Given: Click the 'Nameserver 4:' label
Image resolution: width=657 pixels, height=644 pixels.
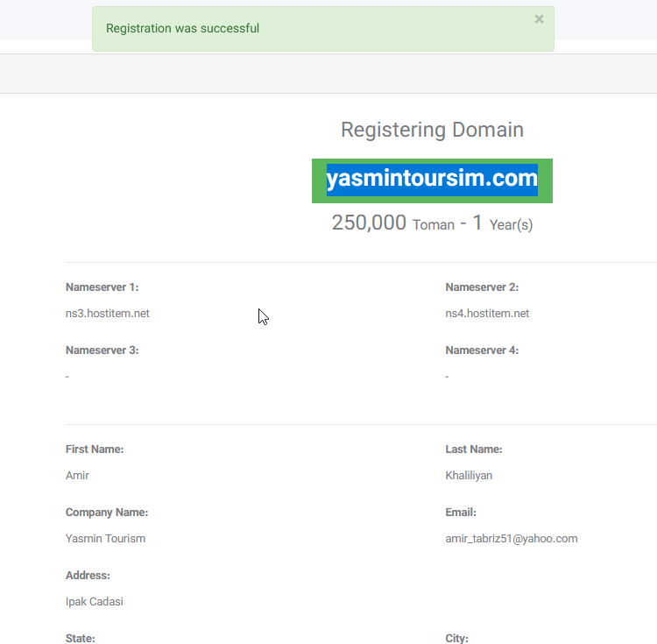Looking at the screenshot, I should pyautogui.click(x=482, y=350).
